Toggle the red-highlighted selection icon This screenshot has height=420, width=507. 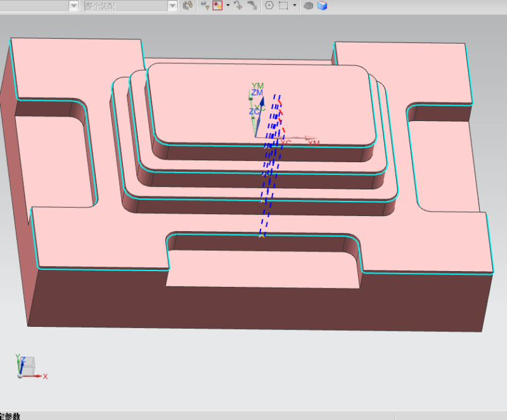coord(217,6)
